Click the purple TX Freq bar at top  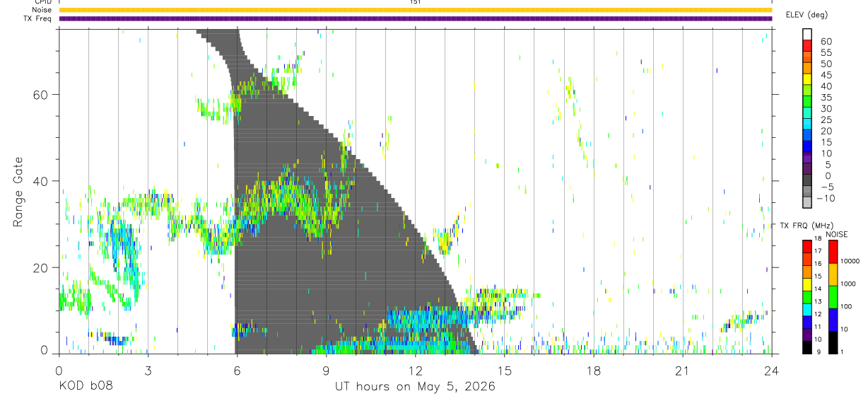416,18
